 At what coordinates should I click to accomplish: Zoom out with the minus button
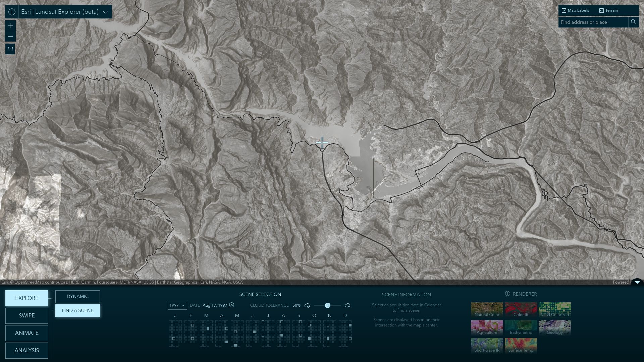pyautogui.click(x=10, y=36)
